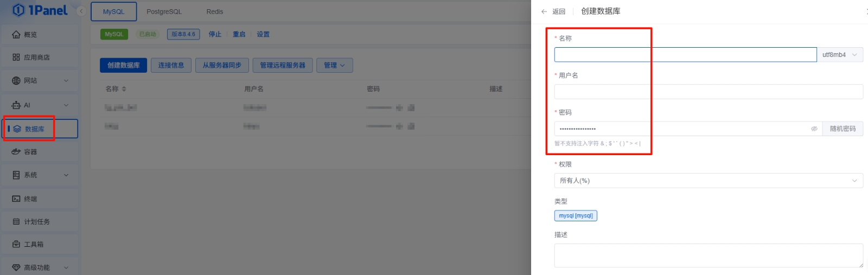Open the 工具箱 toolbox page

tap(33, 245)
